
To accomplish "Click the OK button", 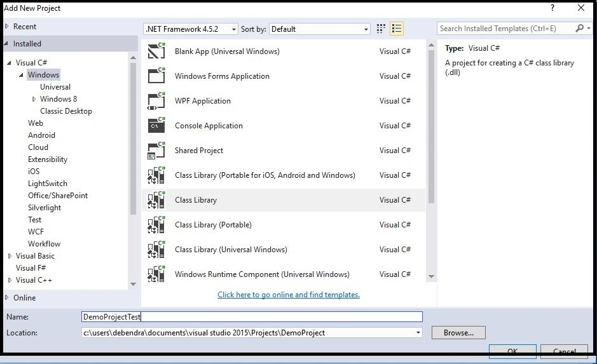I will click(x=512, y=351).
